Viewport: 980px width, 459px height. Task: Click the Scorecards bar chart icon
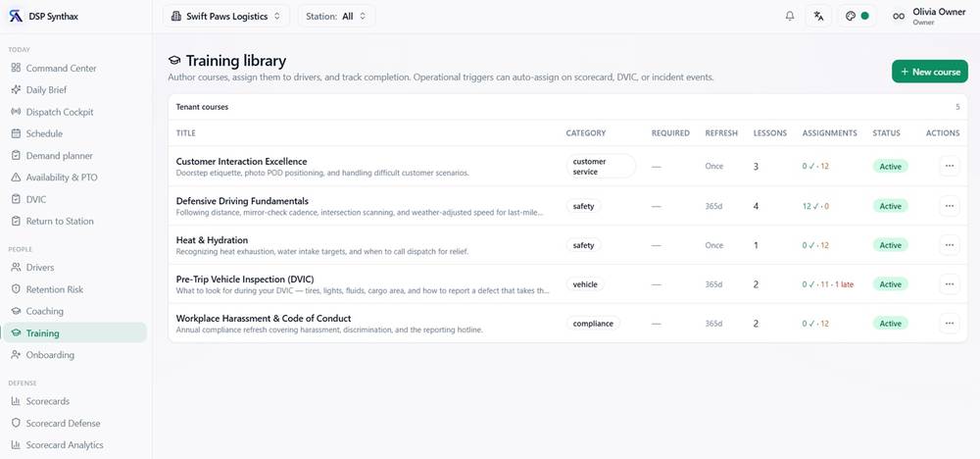point(16,401)
